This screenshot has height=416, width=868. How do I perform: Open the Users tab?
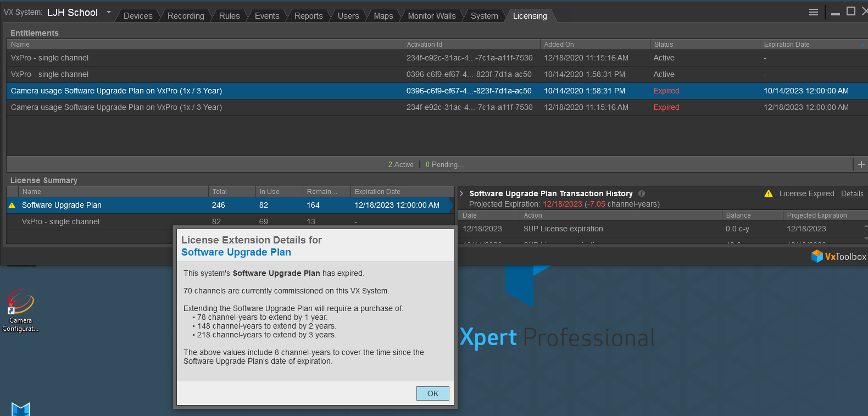tap(348, 16)
